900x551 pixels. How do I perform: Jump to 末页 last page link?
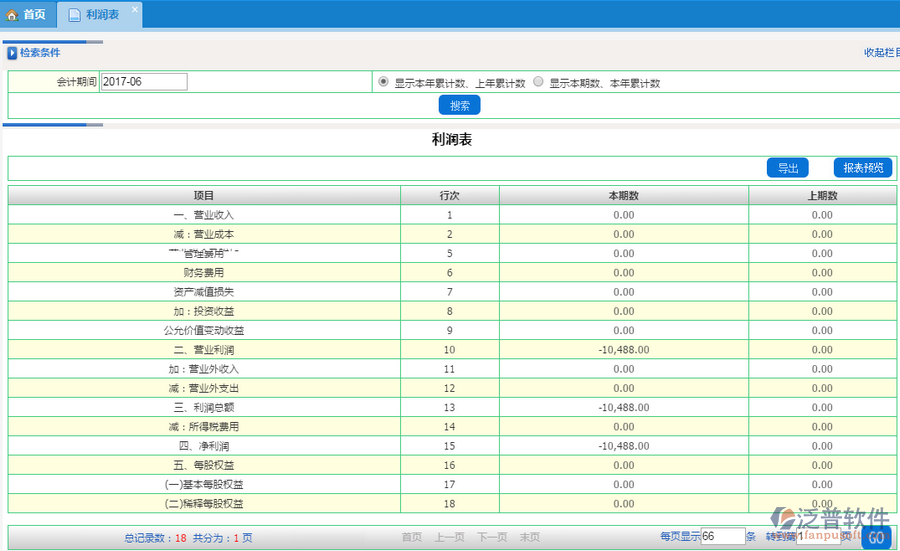529,538
